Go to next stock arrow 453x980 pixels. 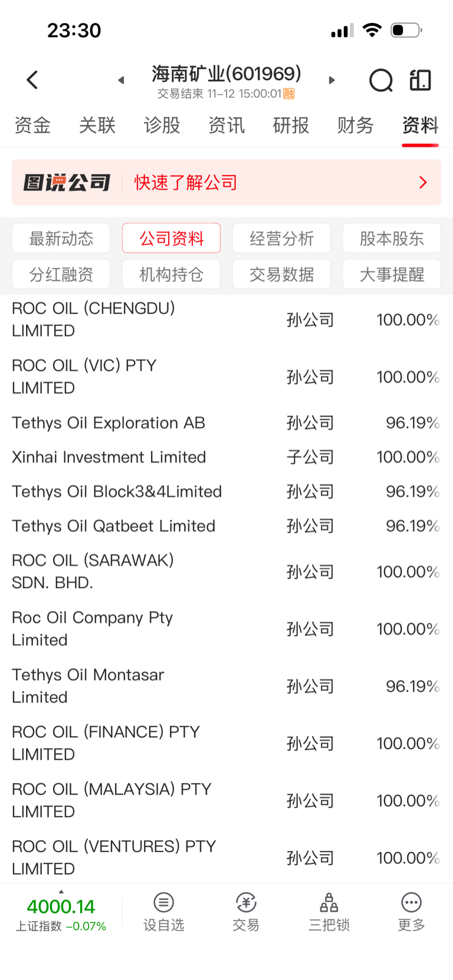(331, 80)
